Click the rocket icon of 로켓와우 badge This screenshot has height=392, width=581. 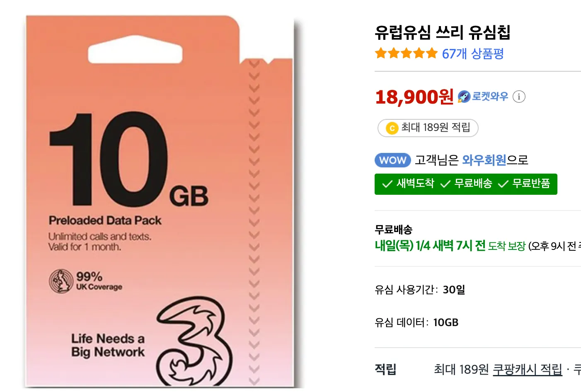click(x=464, y=97)
